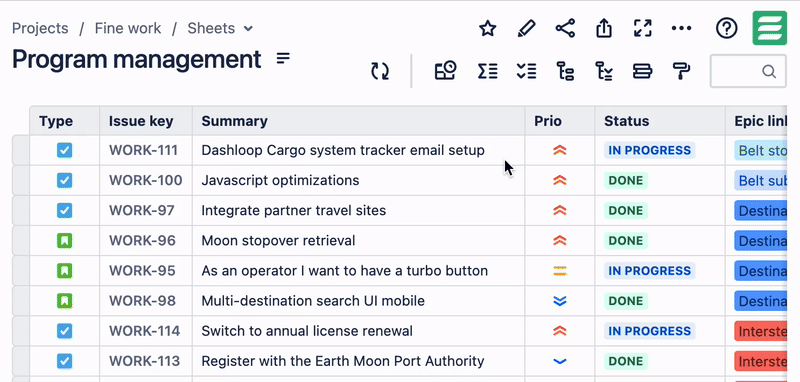800x382 pixels.
Task: Star this sheet as favorite
Action: [488, 28]
